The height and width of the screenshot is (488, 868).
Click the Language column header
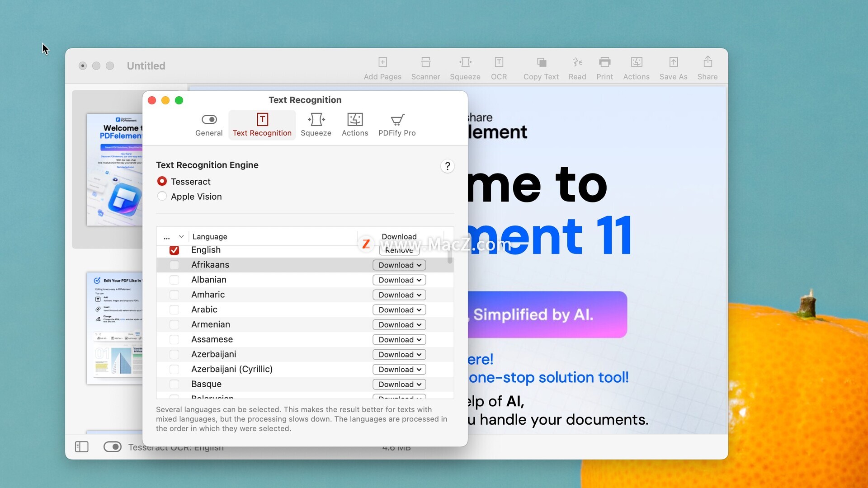273,236
